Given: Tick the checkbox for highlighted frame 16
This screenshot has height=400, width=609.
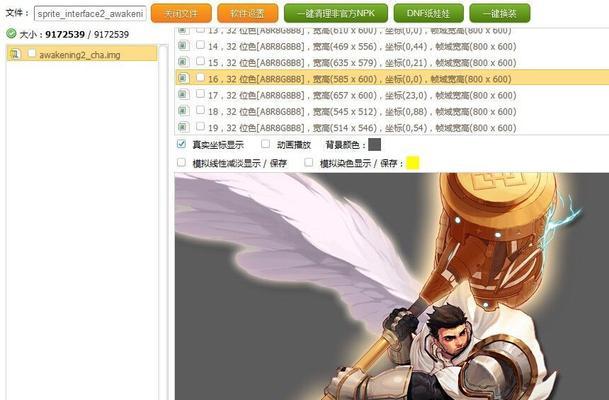Looking at the screenshot, I should coord(200,78).
